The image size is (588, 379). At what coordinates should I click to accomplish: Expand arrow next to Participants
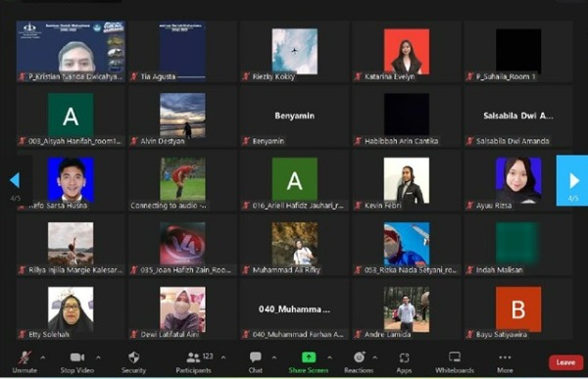pyautogui.click(x=223, y=357)
